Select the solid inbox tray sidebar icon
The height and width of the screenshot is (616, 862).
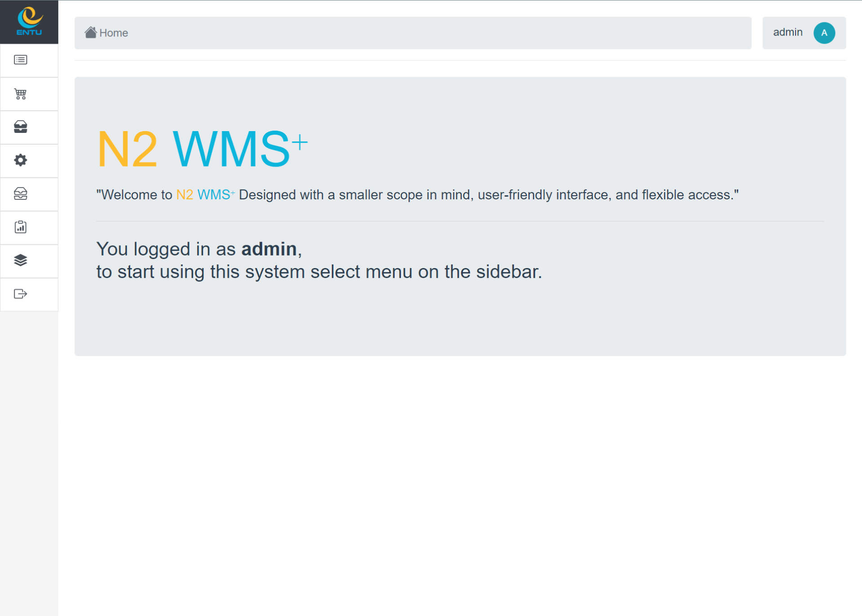coord(21,127)
